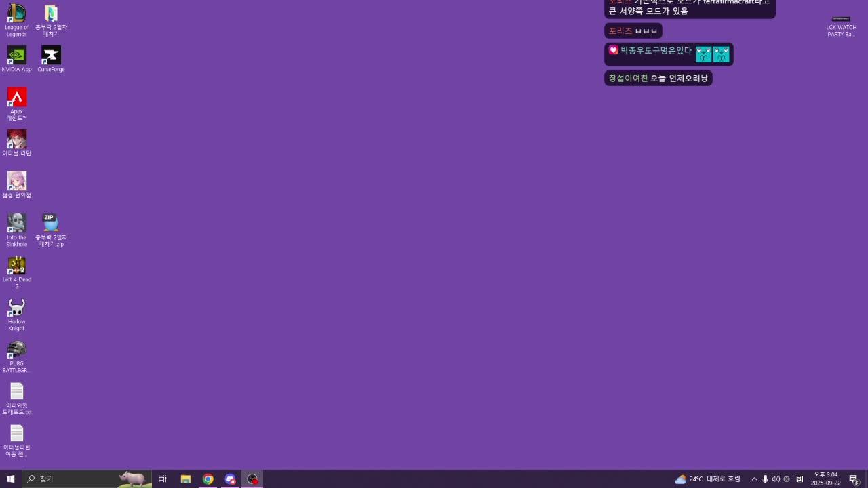This screenshot has width=868, height=488.
Task: Open File Explorer from the taskbar
Action: (185, 479)
